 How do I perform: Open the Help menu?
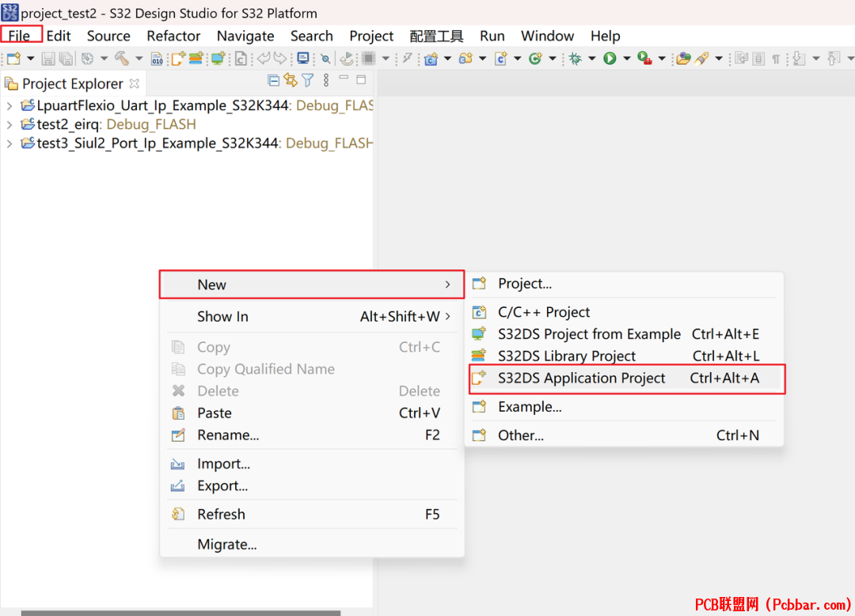pyautogui.click(x=606, y=36)
